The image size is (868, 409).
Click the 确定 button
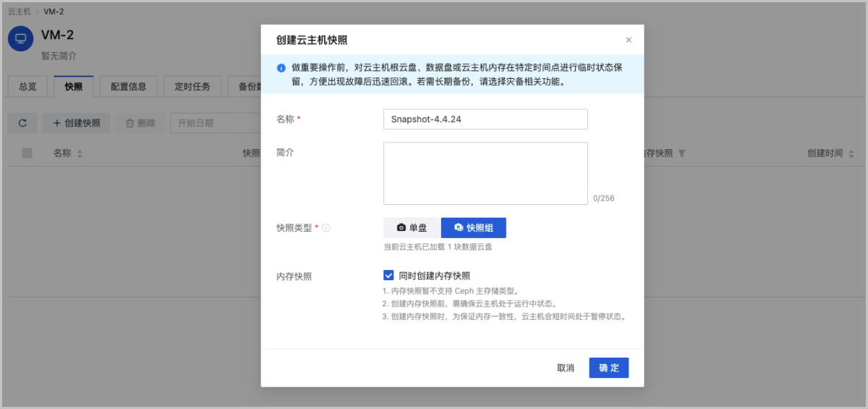[608, 368]
